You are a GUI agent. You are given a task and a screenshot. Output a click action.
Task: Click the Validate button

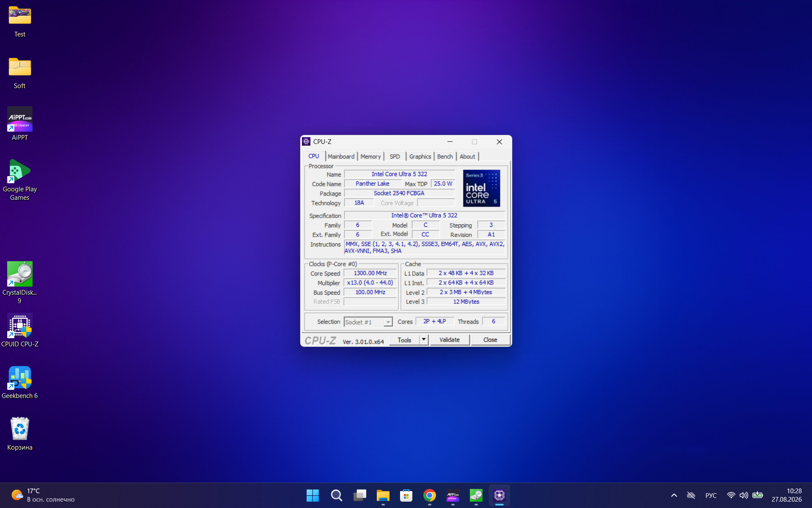pos(450,340)
